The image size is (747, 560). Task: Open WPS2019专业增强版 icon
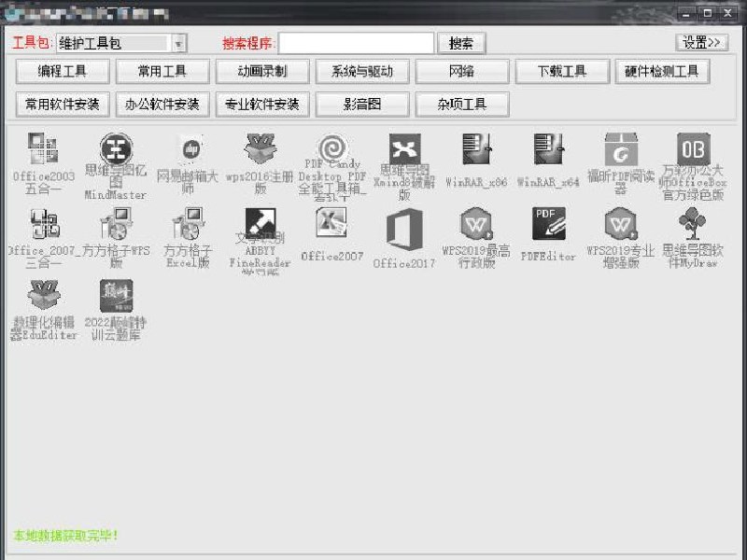621,223
